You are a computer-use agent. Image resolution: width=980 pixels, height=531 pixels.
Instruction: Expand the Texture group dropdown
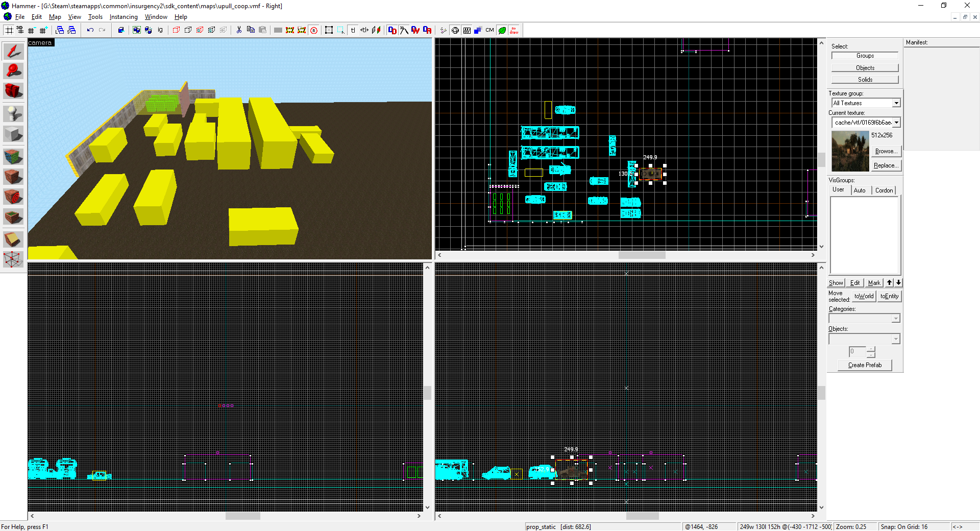pos(896,103)
